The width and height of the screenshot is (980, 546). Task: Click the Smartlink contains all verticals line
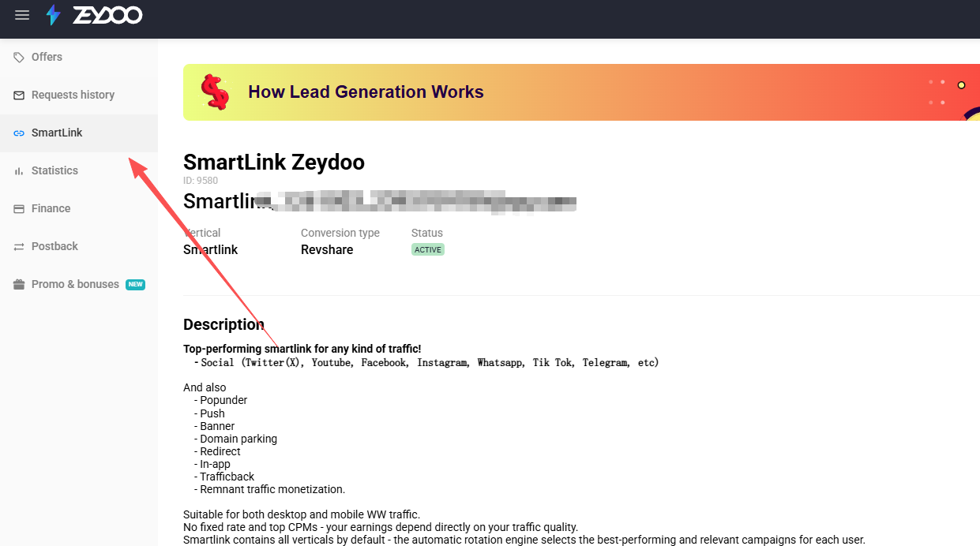pos(524,540)
